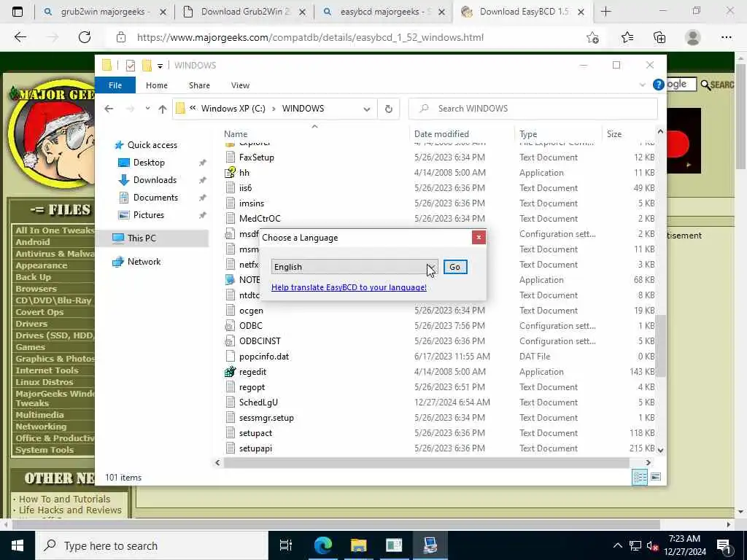The height and width of the screenshot is (560, 747).
Task: Click the Explorer vertical scrollbar thumb
Action: tap(660, 346)
